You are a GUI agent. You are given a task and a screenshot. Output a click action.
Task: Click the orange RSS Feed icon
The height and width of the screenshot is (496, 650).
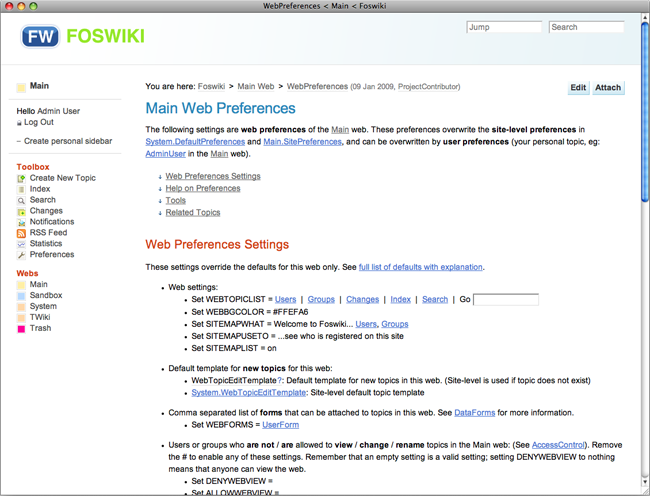point(21,233)
